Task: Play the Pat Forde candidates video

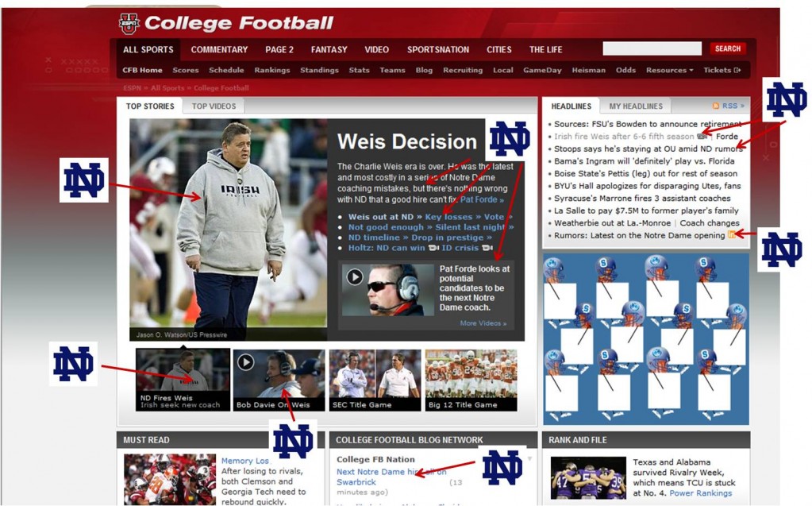Action: 355,277
